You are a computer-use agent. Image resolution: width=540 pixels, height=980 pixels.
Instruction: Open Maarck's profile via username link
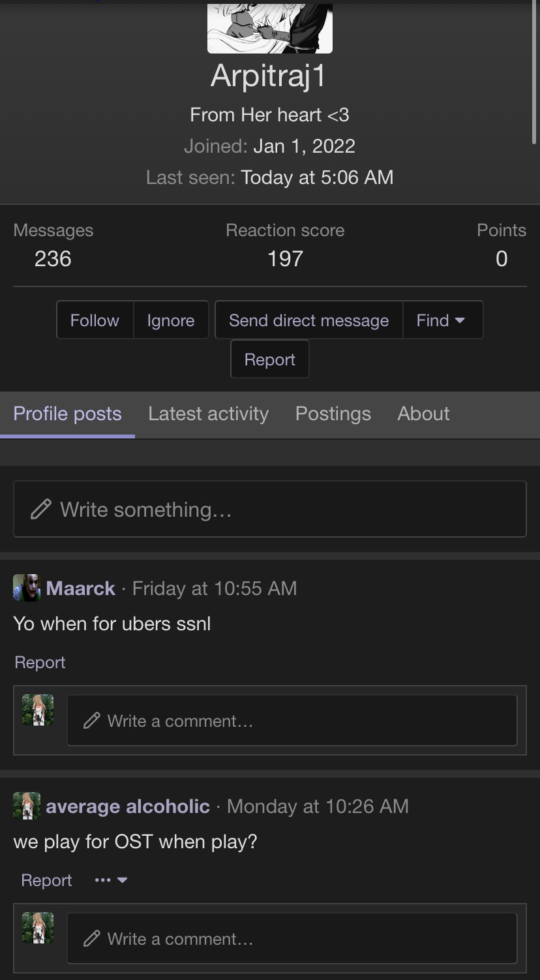(x=80, y=588)
